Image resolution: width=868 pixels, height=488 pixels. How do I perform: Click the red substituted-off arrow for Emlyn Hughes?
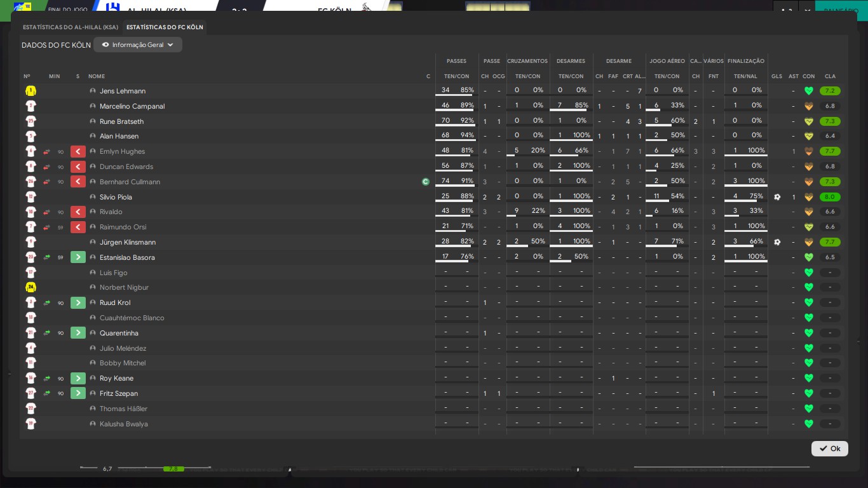[78, 151]
